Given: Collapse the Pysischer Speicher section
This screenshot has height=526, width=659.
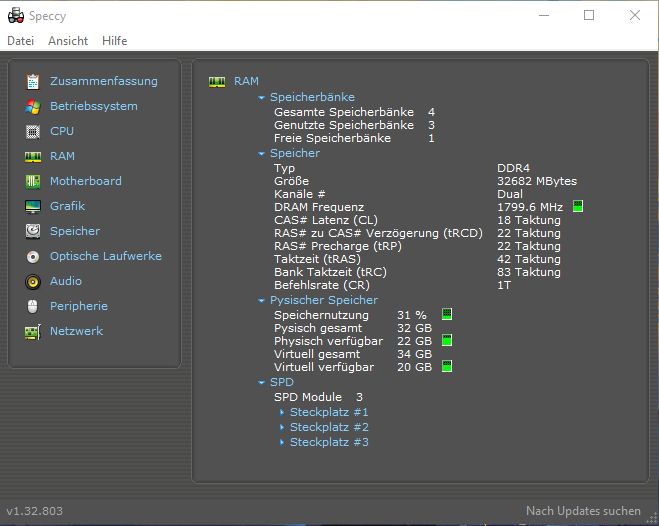Looking at the screenshot, I should [x=261, y=301].
